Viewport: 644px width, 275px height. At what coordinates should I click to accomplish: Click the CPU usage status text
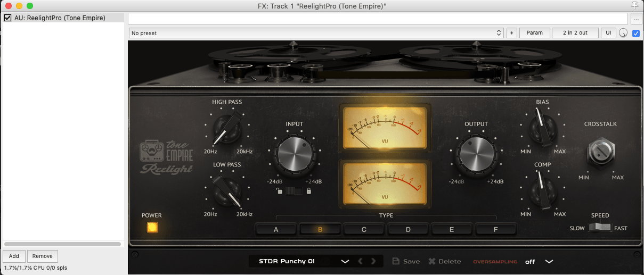pyautogui.click(x=35, y=268)
